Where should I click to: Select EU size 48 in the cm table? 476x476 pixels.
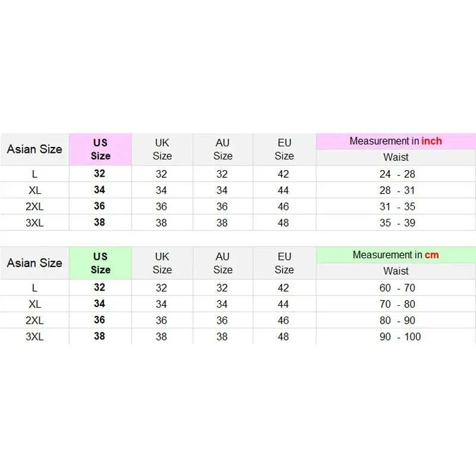(x=283, y=337)
